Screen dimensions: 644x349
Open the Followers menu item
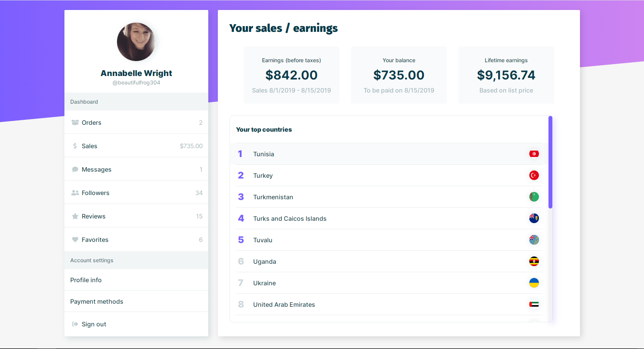136,193
